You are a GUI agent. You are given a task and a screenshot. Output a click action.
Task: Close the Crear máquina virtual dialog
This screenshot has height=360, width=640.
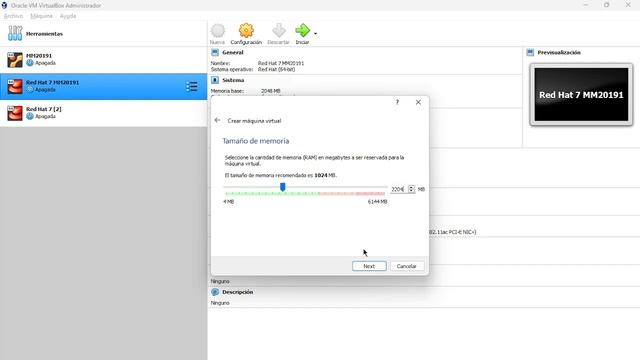[418, 102]
